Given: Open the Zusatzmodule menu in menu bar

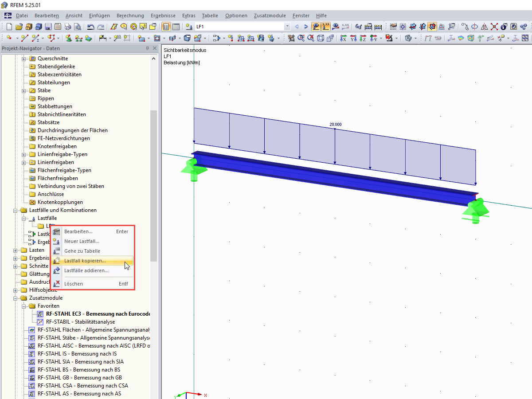Looking at the screenshot, I should [270, 16].
